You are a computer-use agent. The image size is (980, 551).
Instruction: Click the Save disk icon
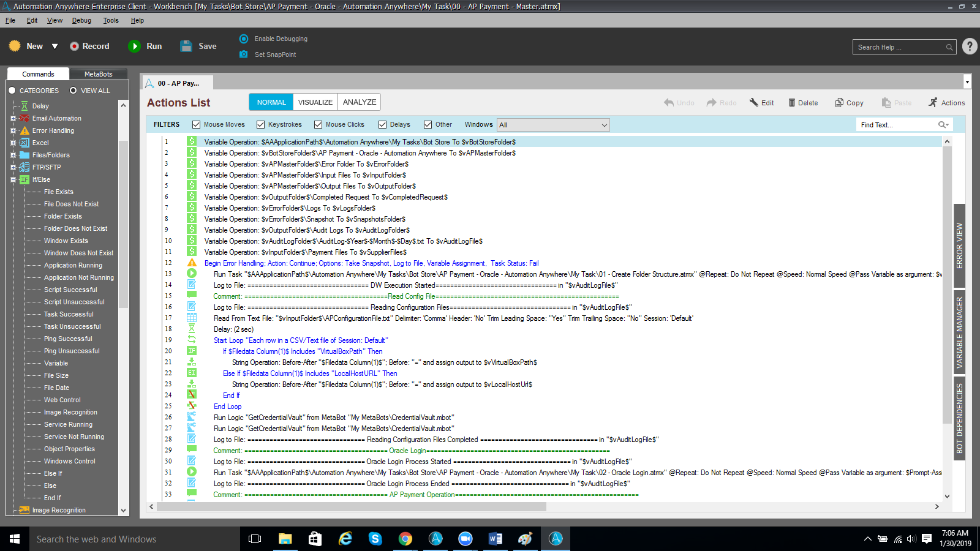click(186, 47)
